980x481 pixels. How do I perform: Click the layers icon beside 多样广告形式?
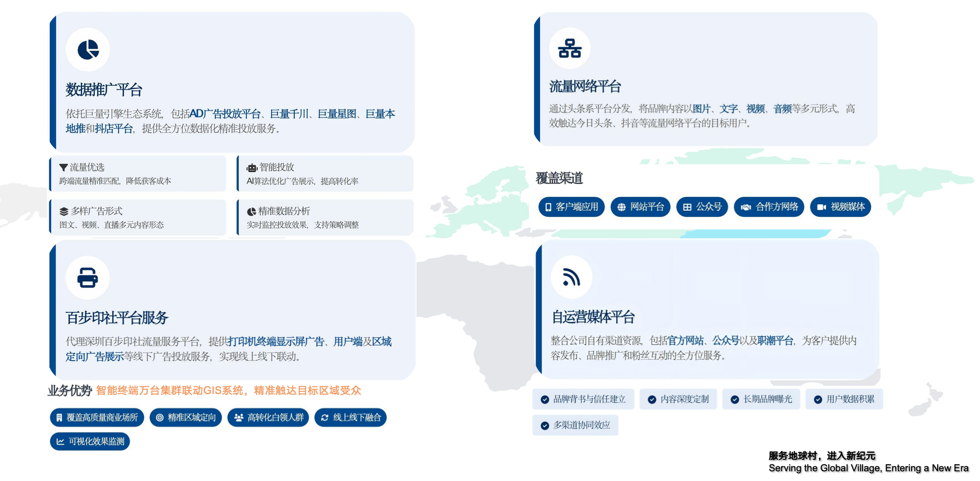(64, 211)
